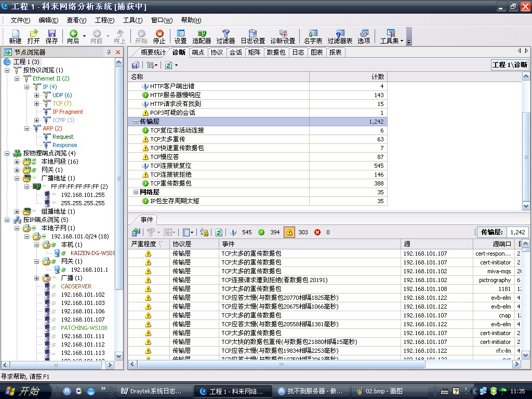Click the 停止 (Stop) capture toolbar icon
The image size is (532, 399).
(x=159, y=36)
